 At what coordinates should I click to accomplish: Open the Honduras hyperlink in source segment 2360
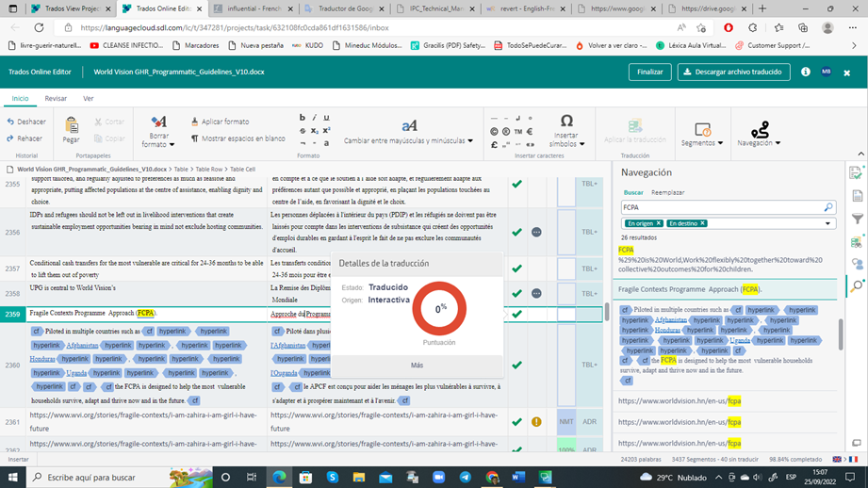(42, 359)
